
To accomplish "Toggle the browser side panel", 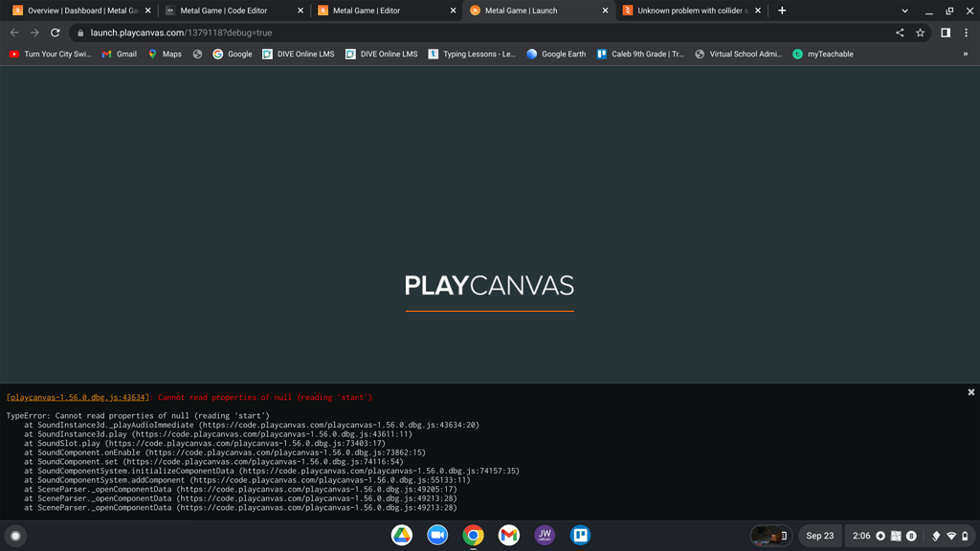I will click(x=946, y=32).
